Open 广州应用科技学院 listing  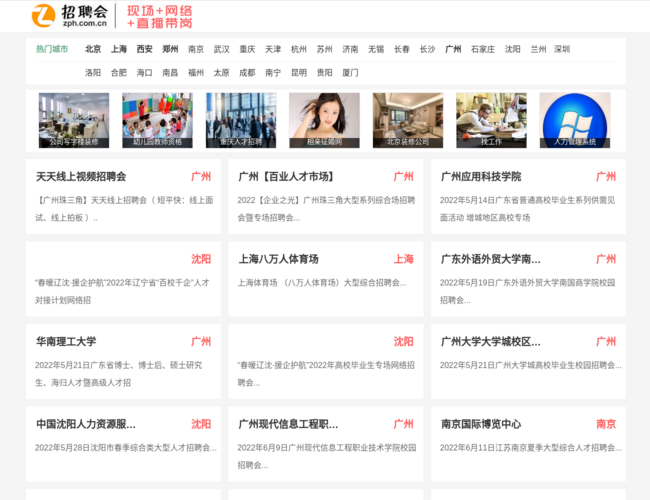[x=481, y=177]
